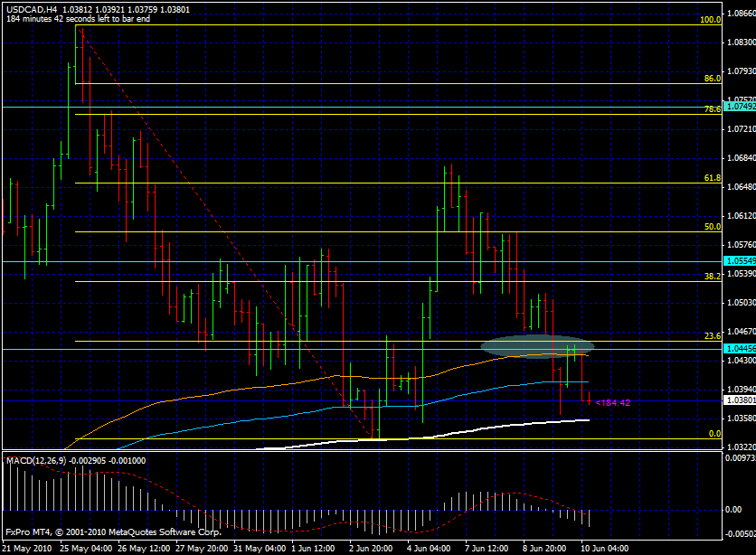Click the 1.08300 price axis value

click(741, 42)
